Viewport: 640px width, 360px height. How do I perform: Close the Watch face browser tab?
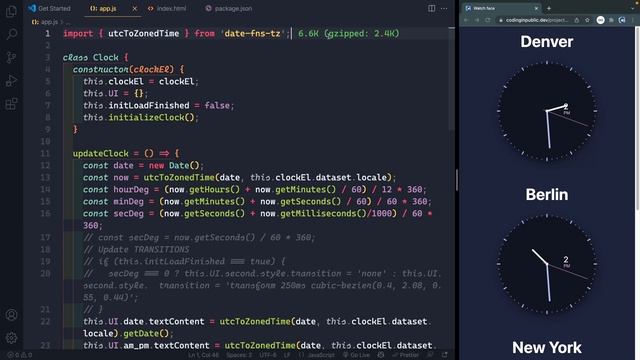coord(536,8)
